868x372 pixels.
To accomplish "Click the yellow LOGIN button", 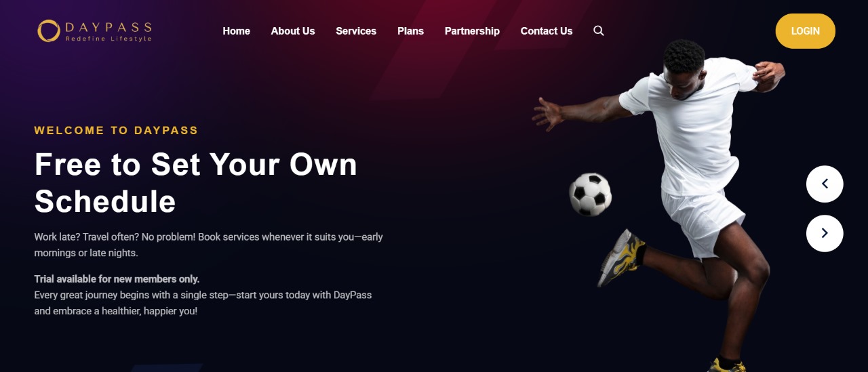I will click(806, 31).
